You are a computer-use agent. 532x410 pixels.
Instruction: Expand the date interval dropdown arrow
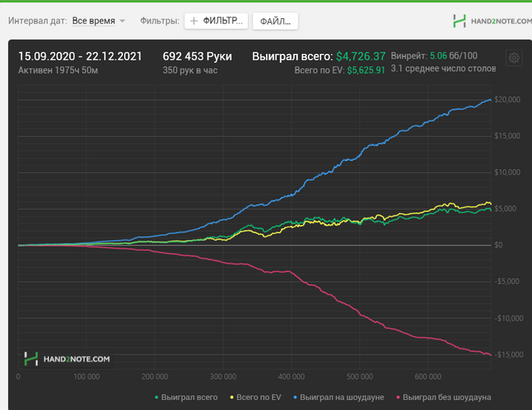(122, 21)
